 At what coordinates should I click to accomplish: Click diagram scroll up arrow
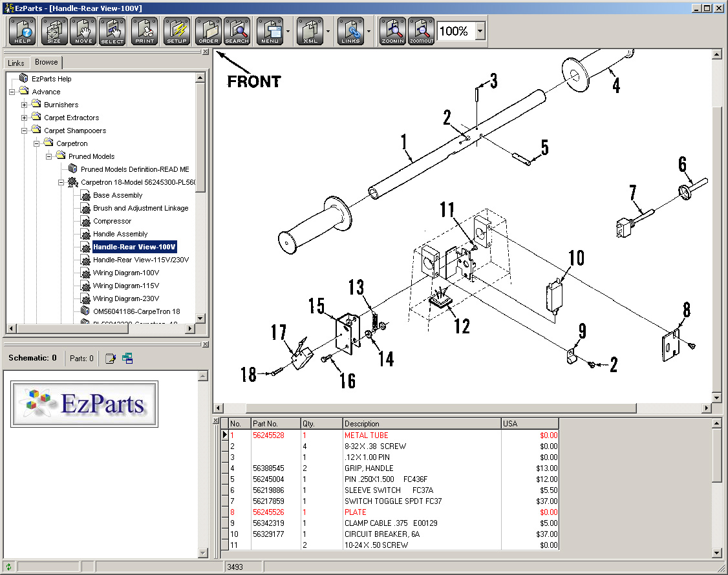click(x=717, y=54)
